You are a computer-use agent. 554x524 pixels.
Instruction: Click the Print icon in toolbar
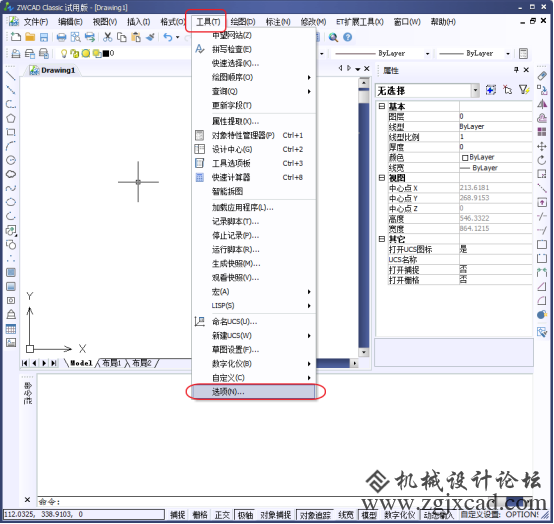click(61, 37)
